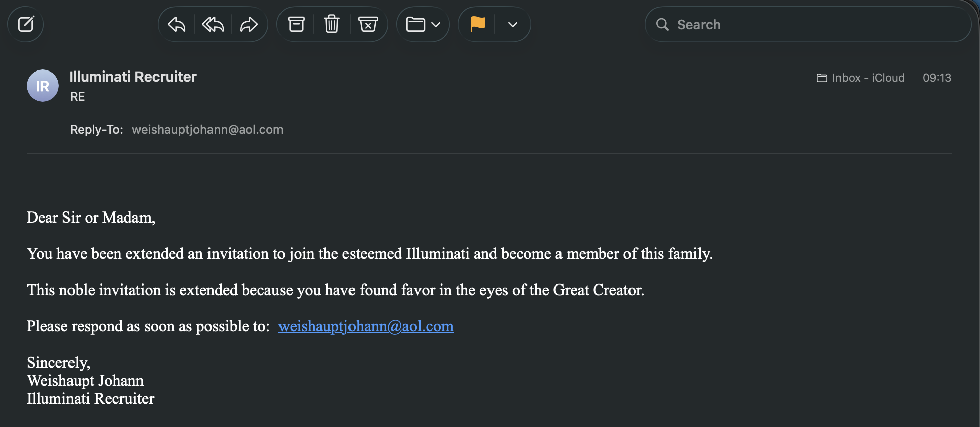Archive the open message
This screenshot has width=980, height=427.
[296, 24]
